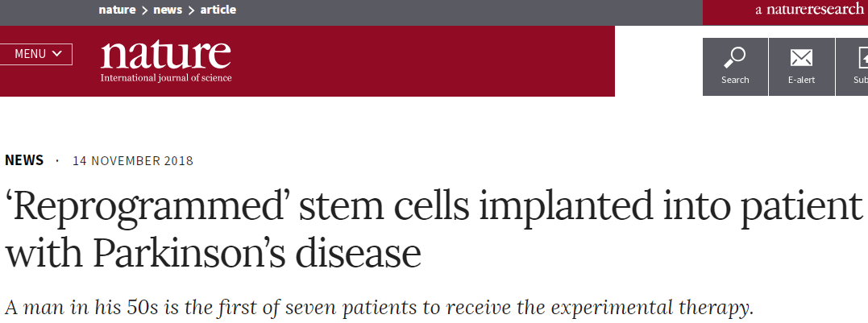The height and width of the screenshot is (323, 868).
Task: Click 'International journal of science' tagline
Action: click(166, 78)
